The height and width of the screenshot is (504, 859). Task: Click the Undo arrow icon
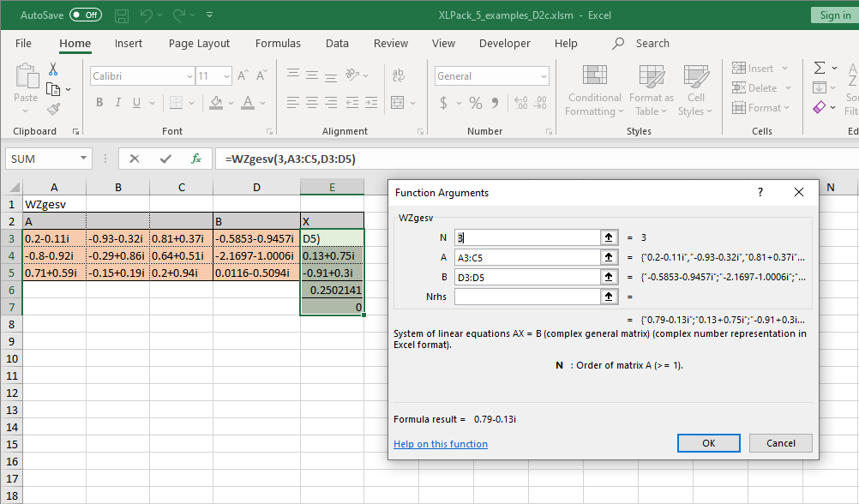147,15
